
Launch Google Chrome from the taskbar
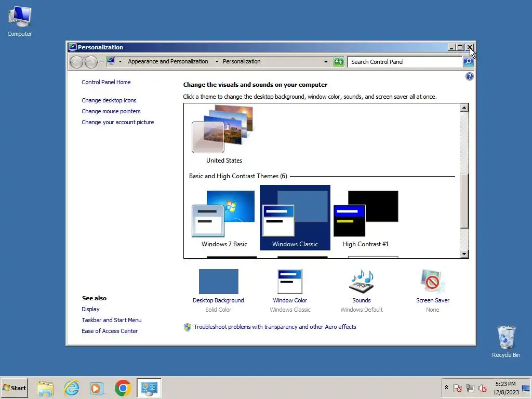click(123, 388)
